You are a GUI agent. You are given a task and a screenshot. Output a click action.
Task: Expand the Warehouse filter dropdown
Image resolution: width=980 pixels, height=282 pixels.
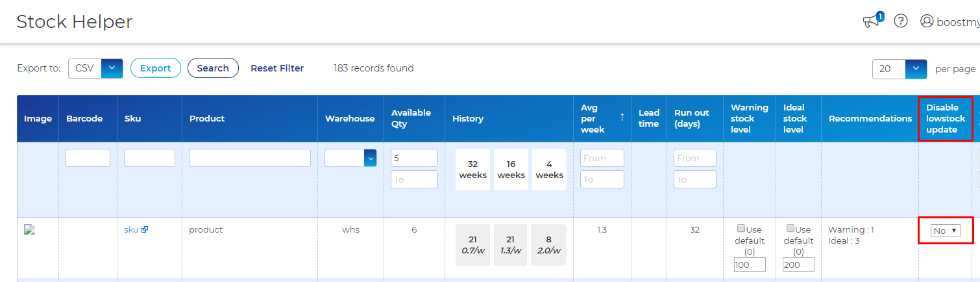tap(371, 158)
